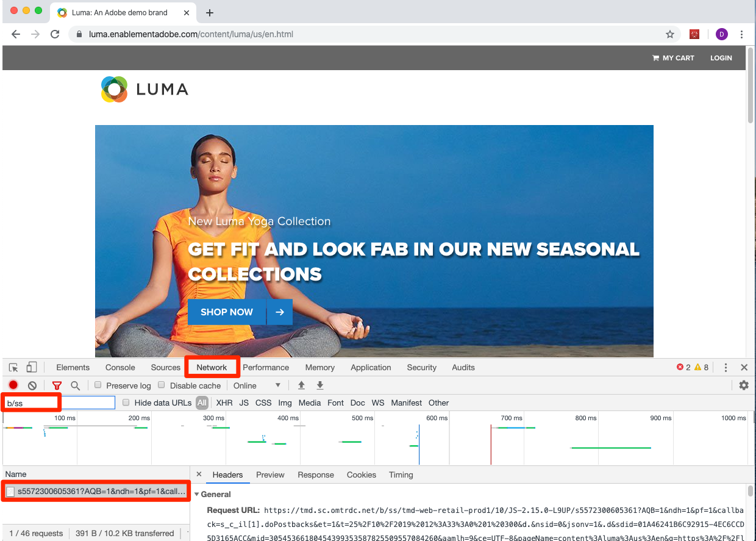Open the Chrome three-dot menu
The height and width of the screenshot is (541, 756).
742,34
